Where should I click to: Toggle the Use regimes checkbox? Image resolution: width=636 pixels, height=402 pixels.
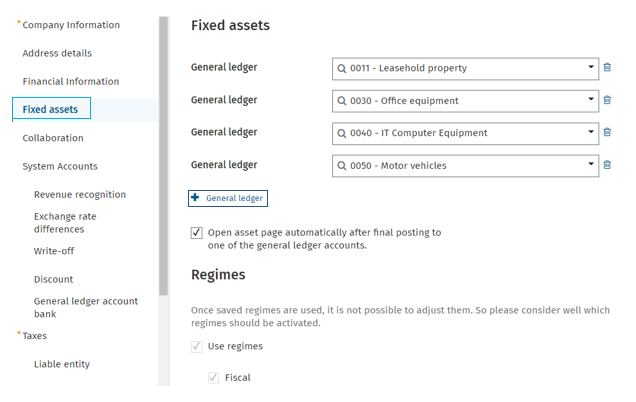coord(197,346)
